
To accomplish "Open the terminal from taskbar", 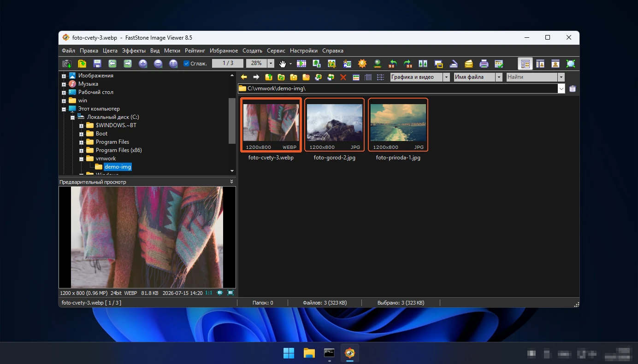I will coord(329,353).
